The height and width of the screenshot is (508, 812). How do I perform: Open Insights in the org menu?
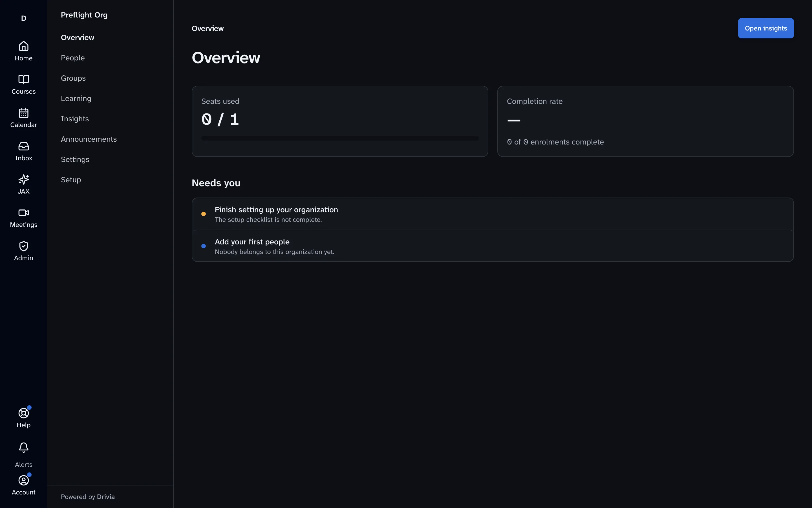(75, 119)
